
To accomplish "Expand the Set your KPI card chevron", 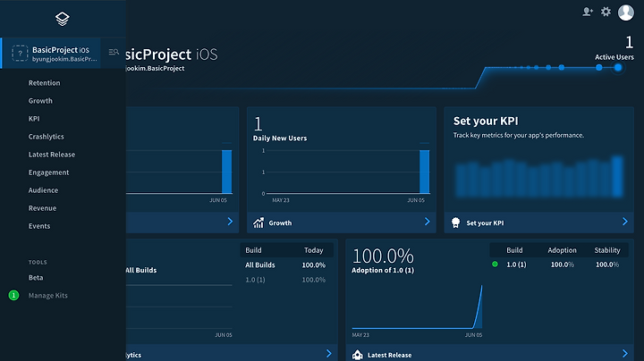I will [x=624, y=222].
